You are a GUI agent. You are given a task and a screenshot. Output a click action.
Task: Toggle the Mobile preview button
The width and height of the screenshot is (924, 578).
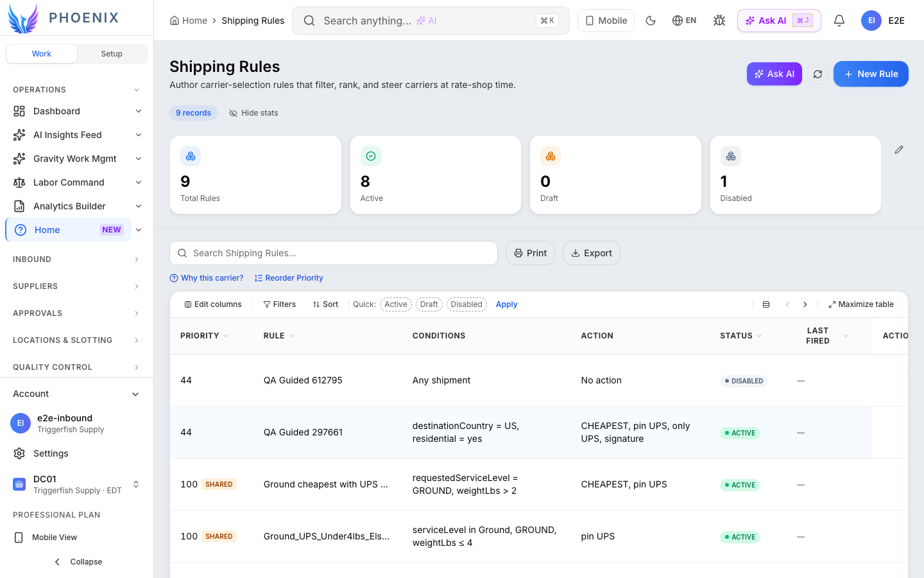606,21
